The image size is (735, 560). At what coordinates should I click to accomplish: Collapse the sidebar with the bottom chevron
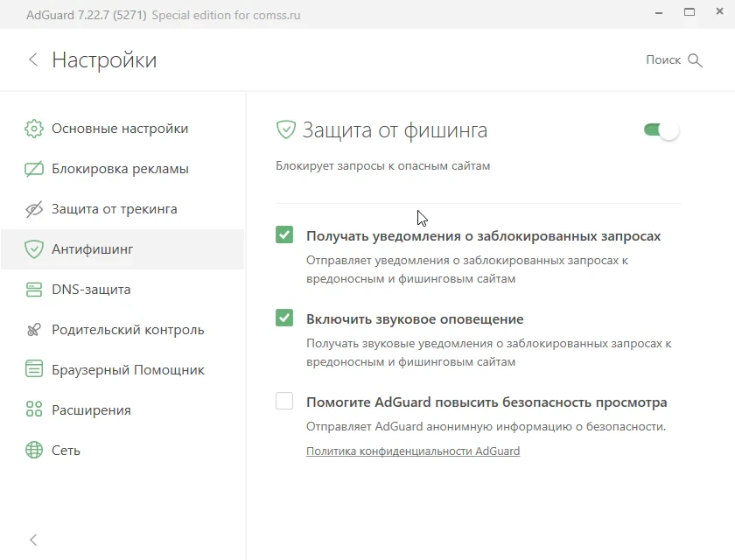pos(33,540)
